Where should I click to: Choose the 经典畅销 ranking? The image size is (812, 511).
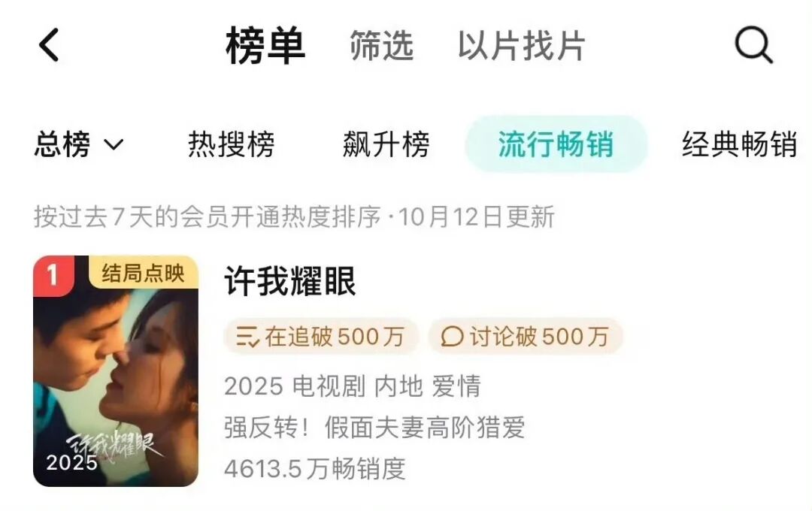[740, 144]
